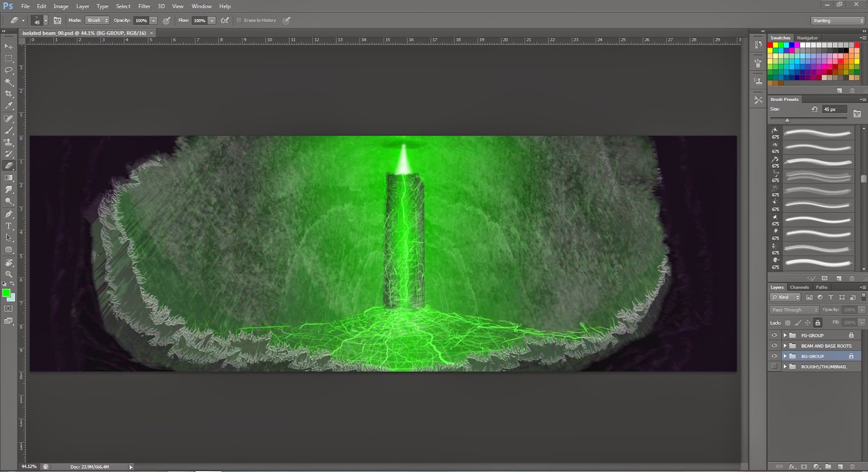Click the foreground green color swatch
Viewport: 868px width, 472px height.
coord(6,293)
